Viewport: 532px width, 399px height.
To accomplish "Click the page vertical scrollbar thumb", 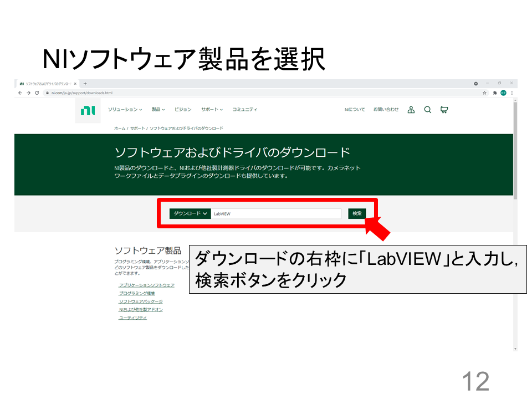I will click(515, 151).
